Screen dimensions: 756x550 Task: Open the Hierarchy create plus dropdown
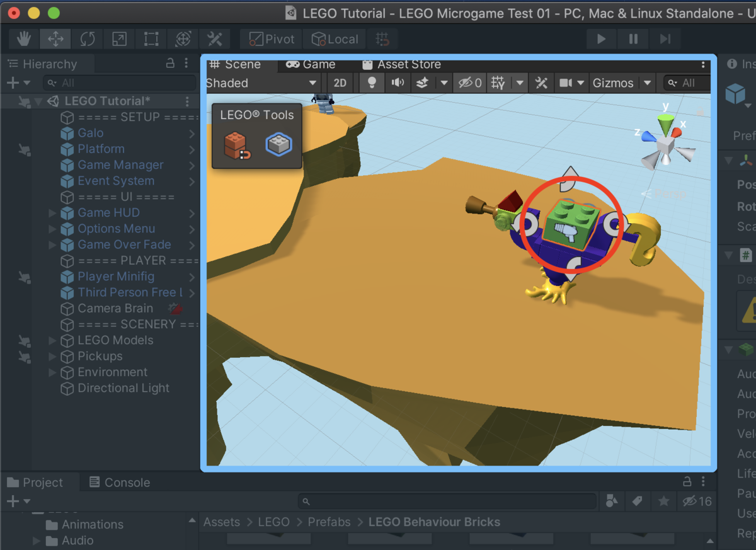point(18,83)
